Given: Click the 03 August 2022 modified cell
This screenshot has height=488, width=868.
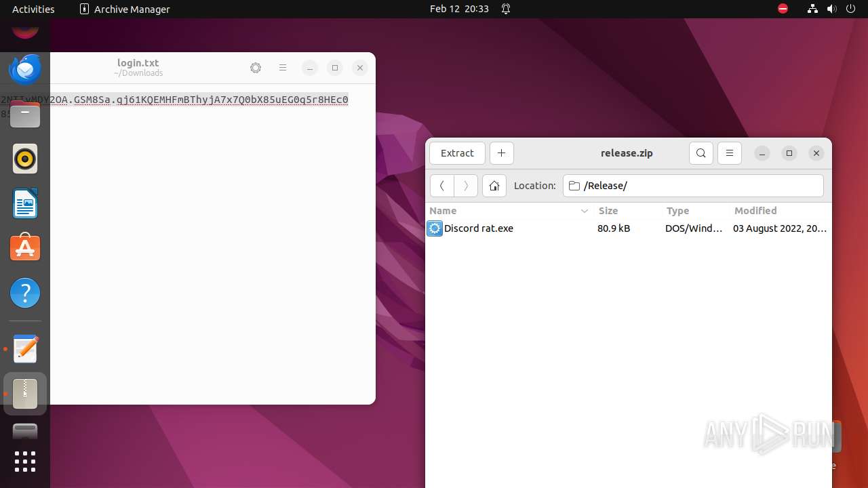Looking at the screenshot, I should pyautogui.click(x=780, y=228).
